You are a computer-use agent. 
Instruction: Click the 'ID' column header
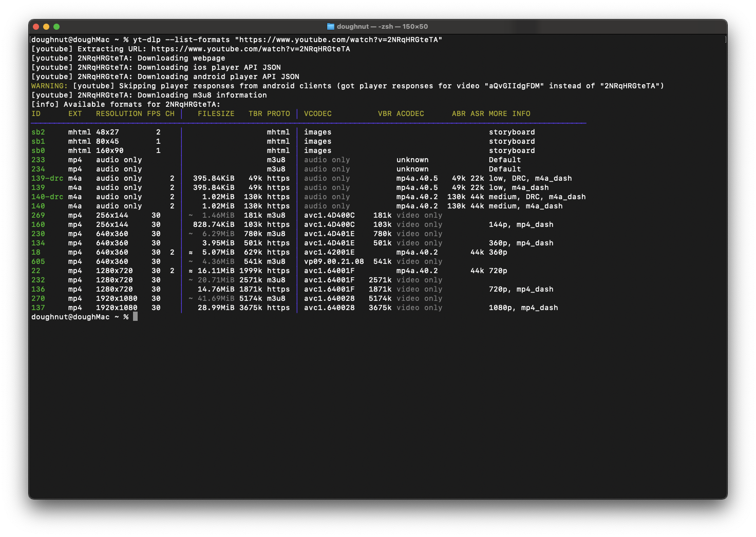click(36, 113)
